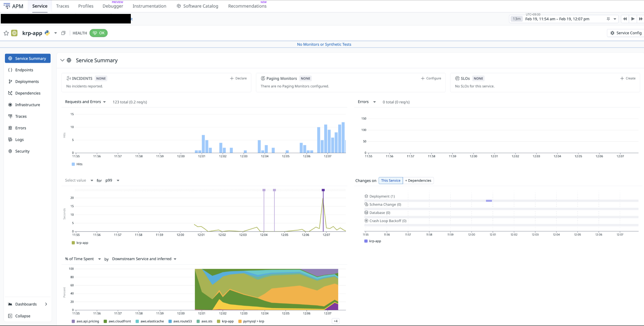Open Requests and Errors dropdown
644x326 pixels.
point(85,102)
